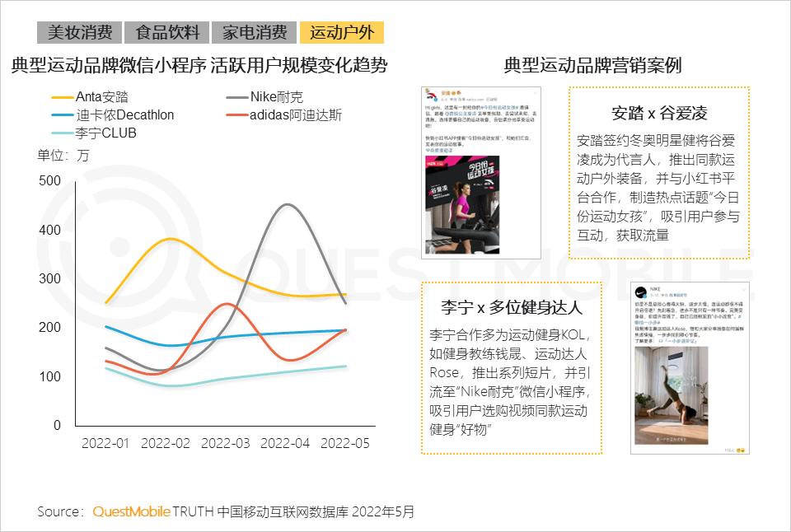Click the chart title 典型运动品牌微信小程序 活跃用户规模变化趋势

pyautogui.click(x=199, y=65)
